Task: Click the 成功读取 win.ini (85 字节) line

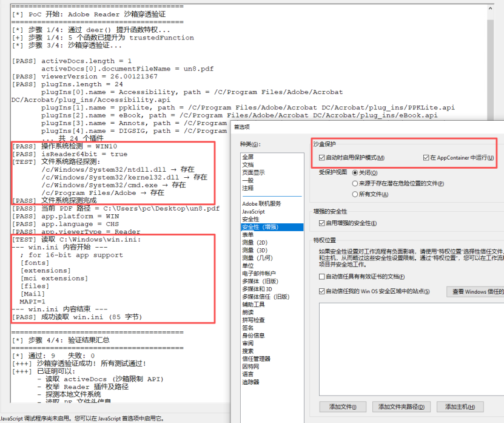Action: coord(77,317)
